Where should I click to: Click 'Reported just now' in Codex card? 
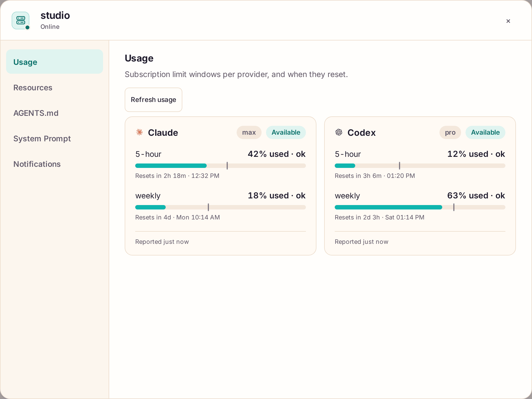(x=362, y=242)
